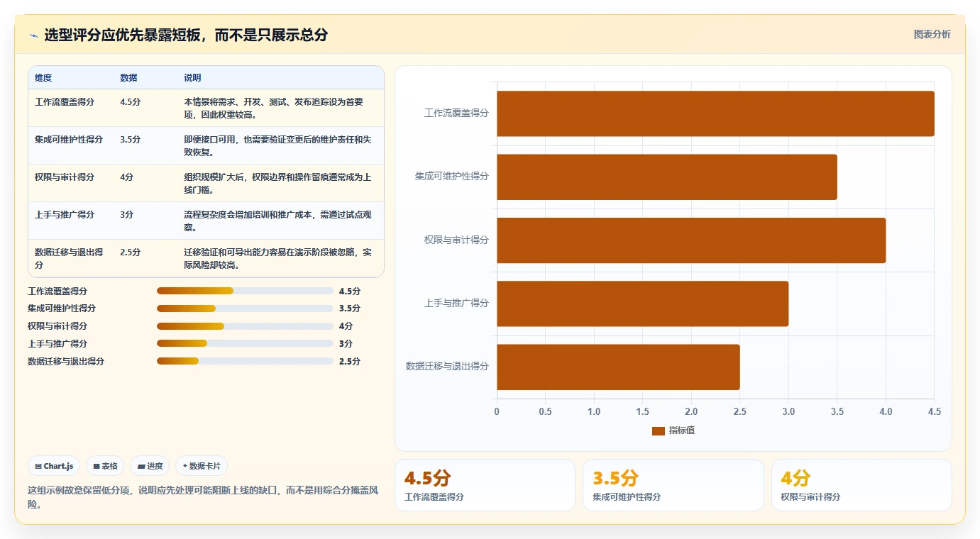
Task: Click the 工作流覆盖得分 bar in the chart
Action: tap(715, 113)
